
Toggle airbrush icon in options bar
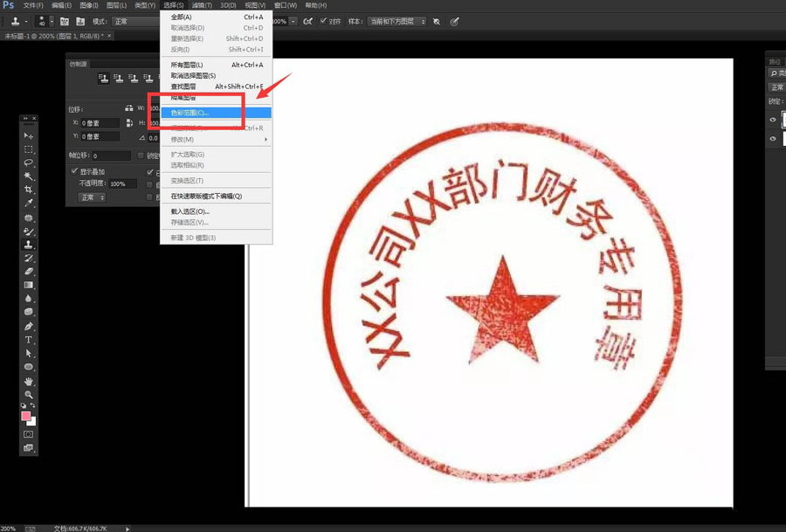[x=307, y=22]
